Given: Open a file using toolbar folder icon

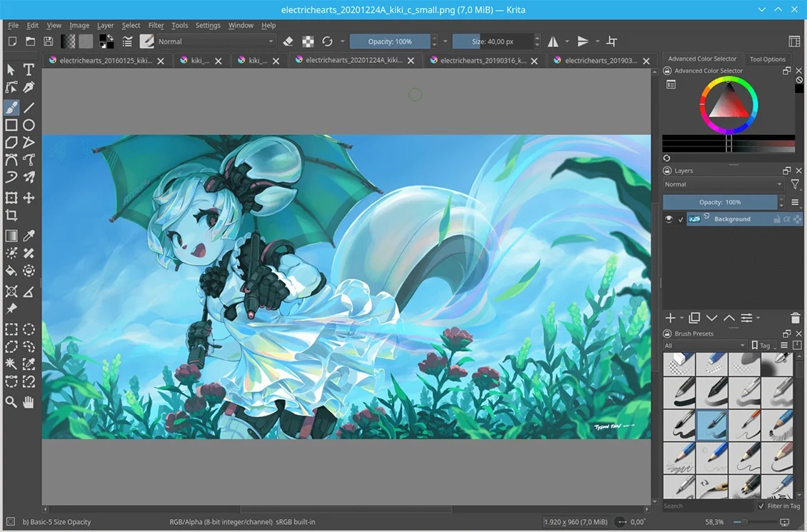Looking at the screenshot, I should [x=31, y=41].
